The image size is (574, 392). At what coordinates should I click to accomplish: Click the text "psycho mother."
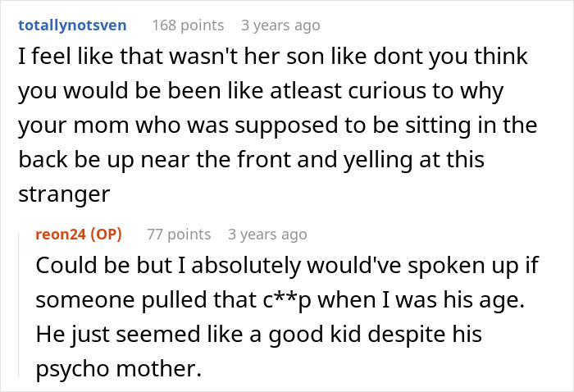tap(119, 368)
